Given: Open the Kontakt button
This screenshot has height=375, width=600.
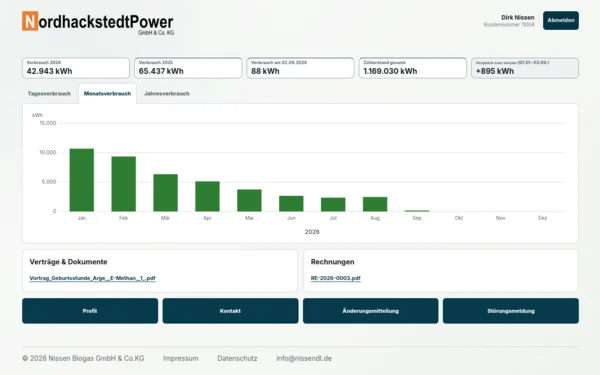Looking at the screenshot, I should (230, 311).
